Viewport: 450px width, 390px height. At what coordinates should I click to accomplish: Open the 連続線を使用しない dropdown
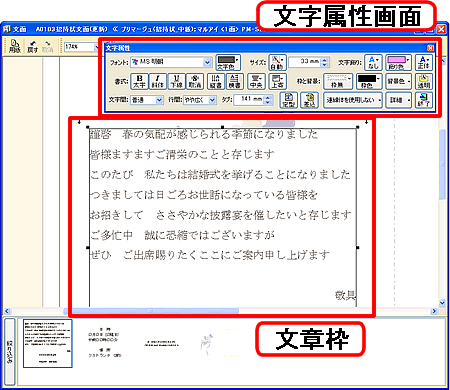(353, 100)
